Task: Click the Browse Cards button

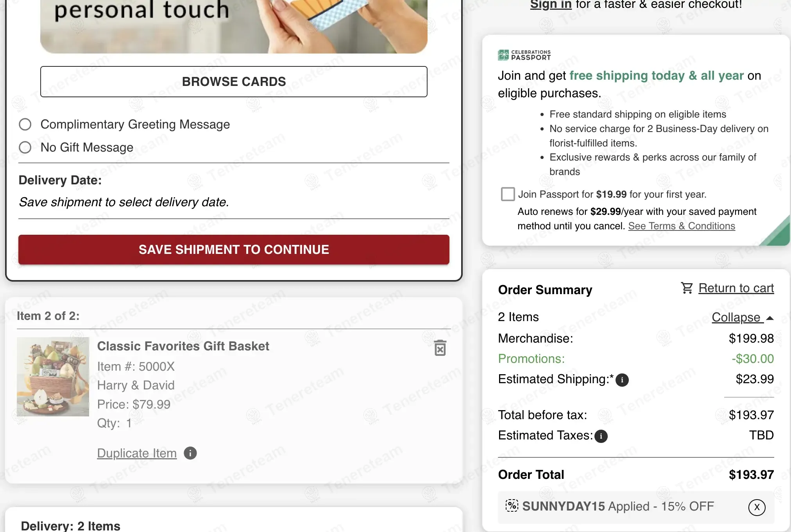Action: point(234,82)
